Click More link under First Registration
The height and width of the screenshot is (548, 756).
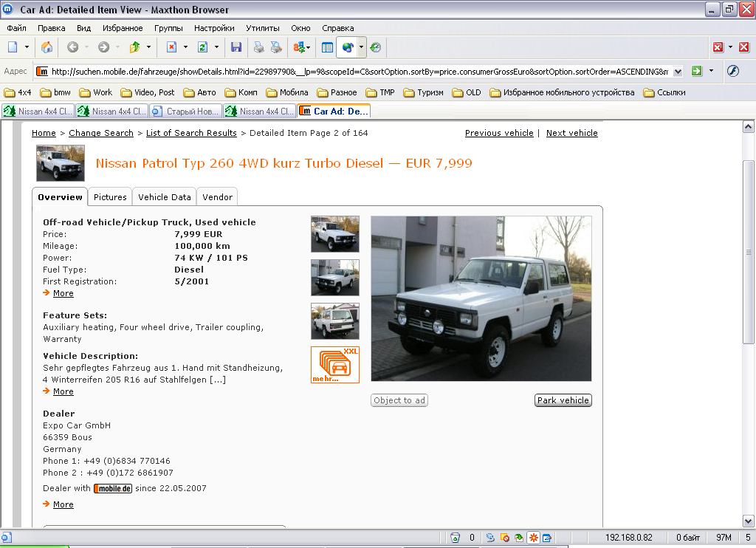tap(63, 293)
